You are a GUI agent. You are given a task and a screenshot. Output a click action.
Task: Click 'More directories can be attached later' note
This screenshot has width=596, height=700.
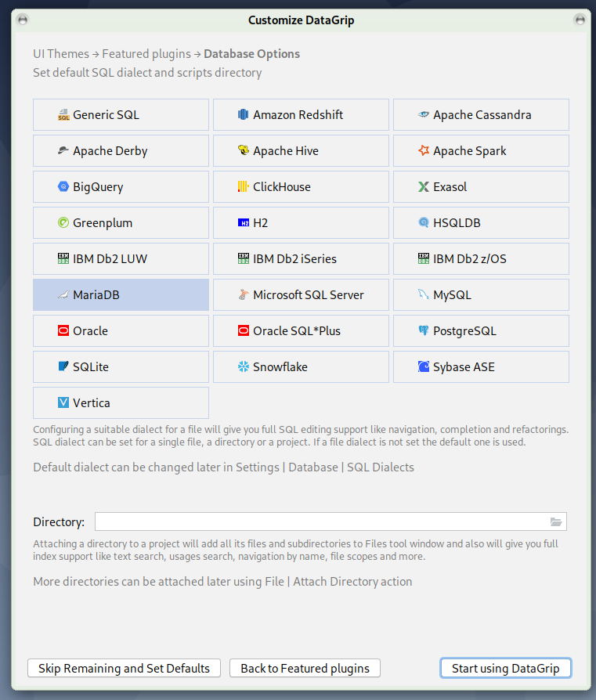click(222, 582)
